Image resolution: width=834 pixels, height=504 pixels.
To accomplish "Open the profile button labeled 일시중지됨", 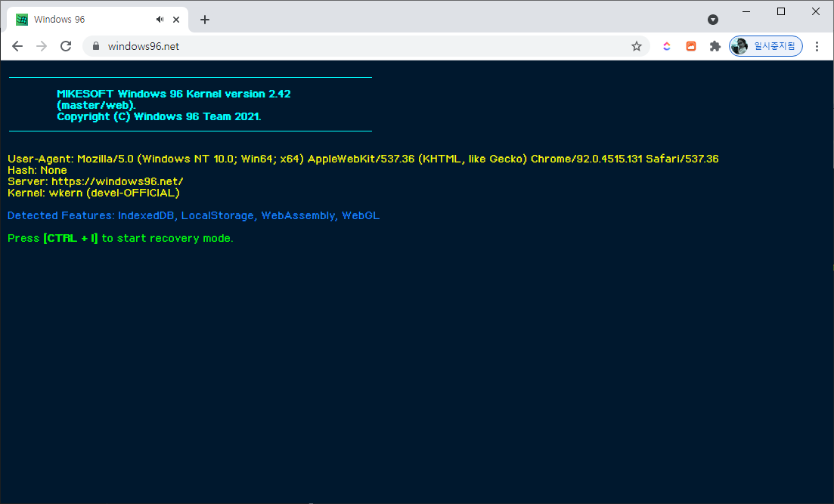I will pos(766,46).
